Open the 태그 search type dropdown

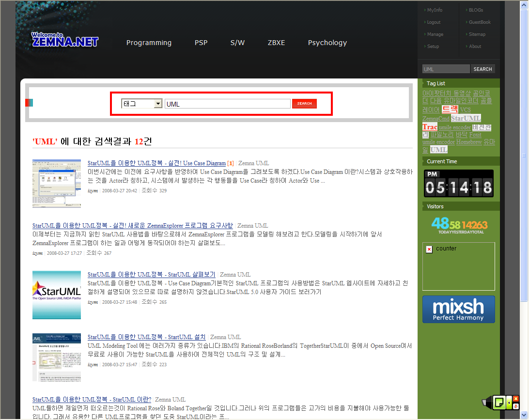click(x=141, y=104)
